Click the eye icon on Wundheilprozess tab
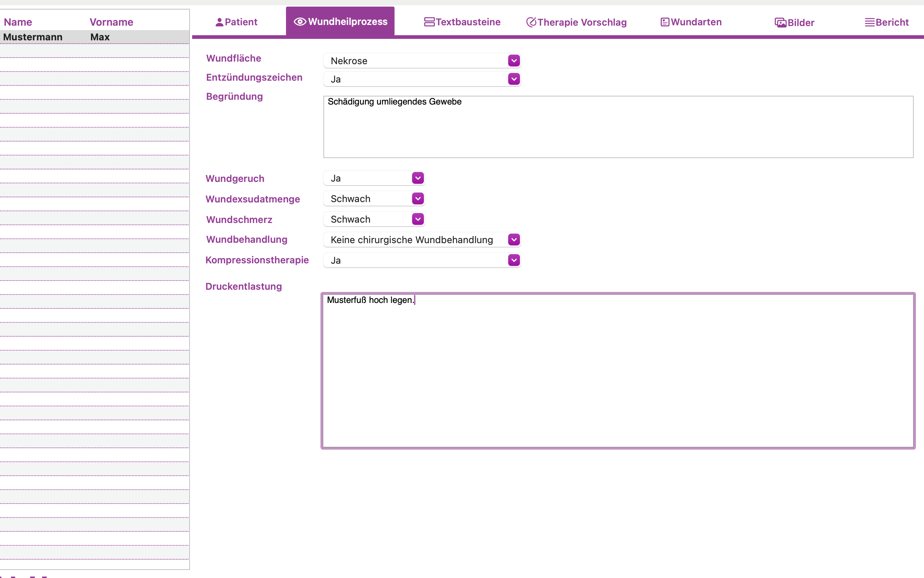 [x=299, y=22]
